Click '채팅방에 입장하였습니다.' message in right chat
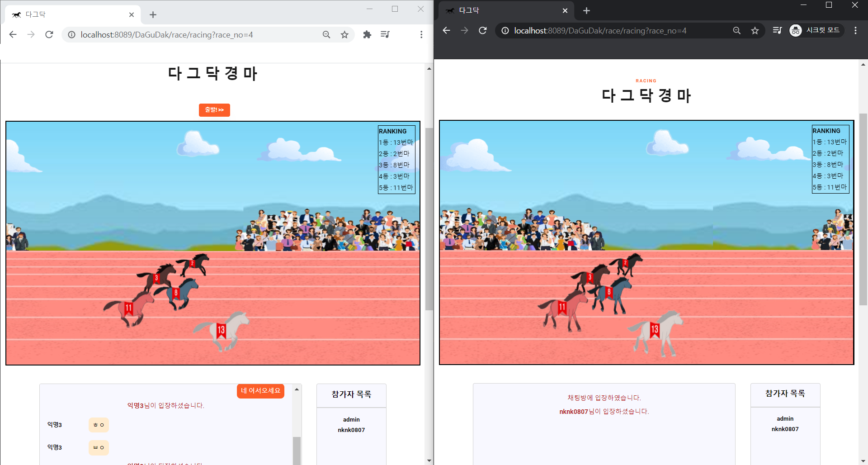The width and height of the screenshot is (868, 465). (x=604, y=398)
